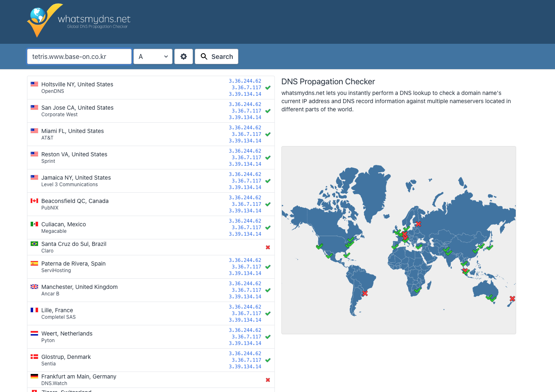Click the red X marker on Brazil map
The width and height of the screenshot is (555, 392).
pos(365,293)
